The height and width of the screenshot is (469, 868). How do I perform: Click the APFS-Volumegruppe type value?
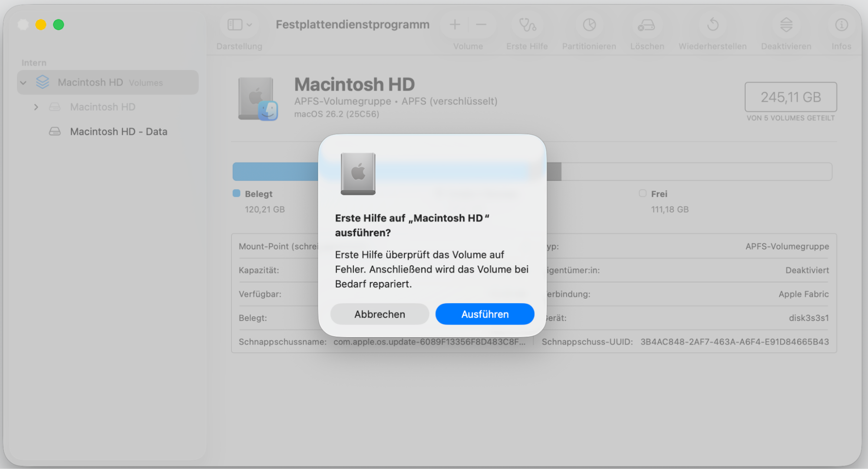787,246
